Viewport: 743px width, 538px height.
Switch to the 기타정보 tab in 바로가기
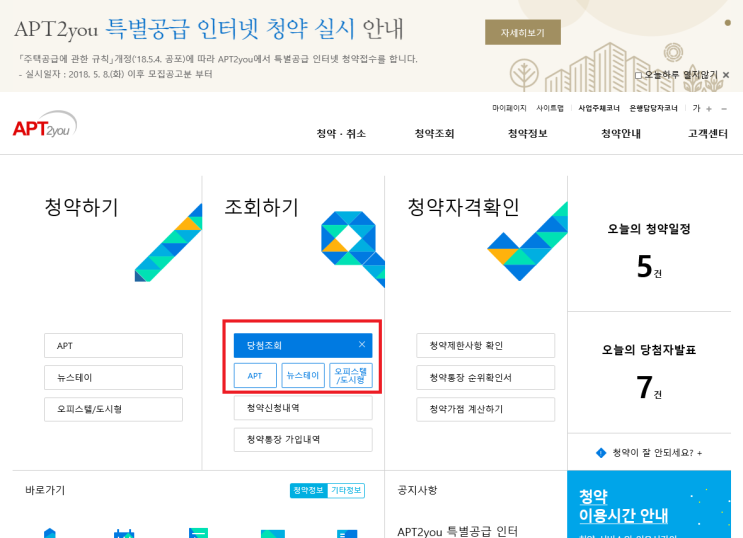click(x=346, y=490)
